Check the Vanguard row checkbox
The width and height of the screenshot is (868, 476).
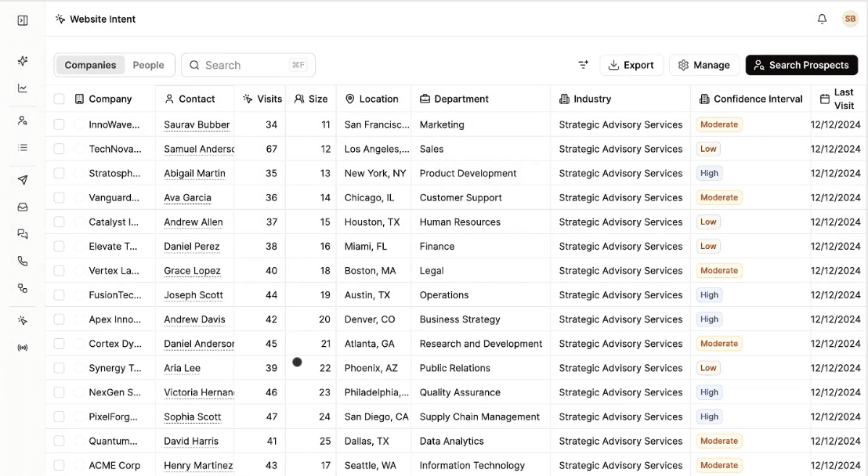click(x=60, y=197)
